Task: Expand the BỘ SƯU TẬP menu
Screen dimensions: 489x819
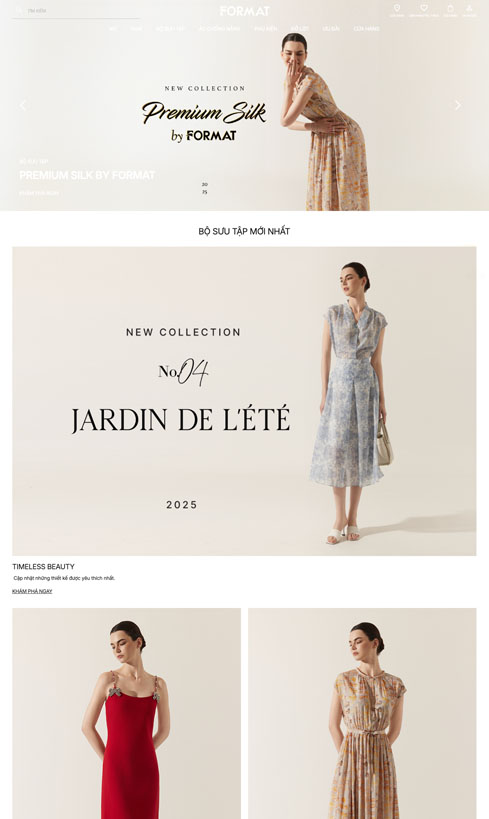Action: pyautogui.click(x=170, y=29)
